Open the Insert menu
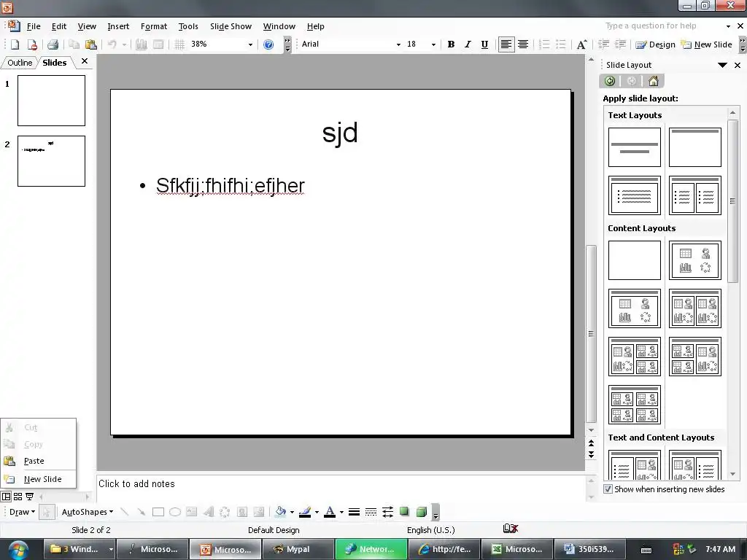Image resolution: width=747 pixels, height=560 pixels. point(118,26)
